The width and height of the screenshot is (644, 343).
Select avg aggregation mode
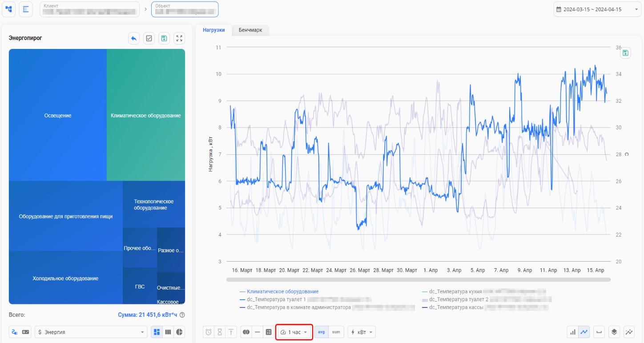pyautogui.click(x=321, y=332)
